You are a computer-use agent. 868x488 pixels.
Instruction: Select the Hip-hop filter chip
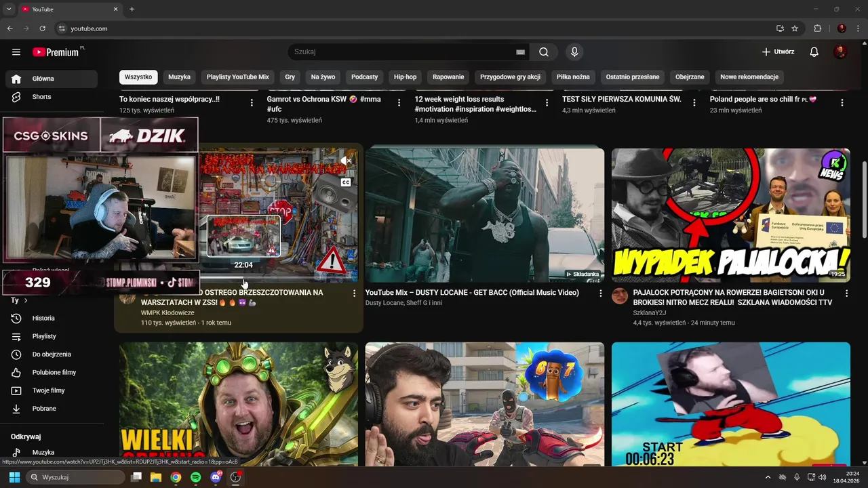click(405, 77)
